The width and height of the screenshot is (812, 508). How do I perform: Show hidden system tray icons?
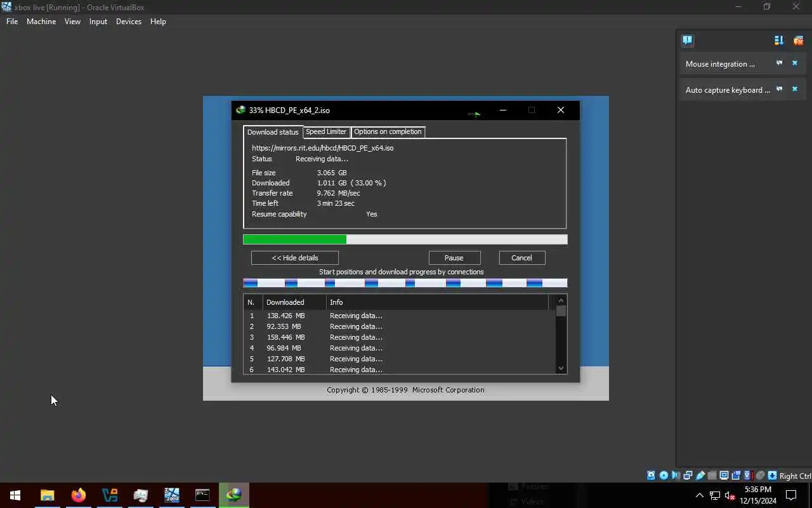700,495
